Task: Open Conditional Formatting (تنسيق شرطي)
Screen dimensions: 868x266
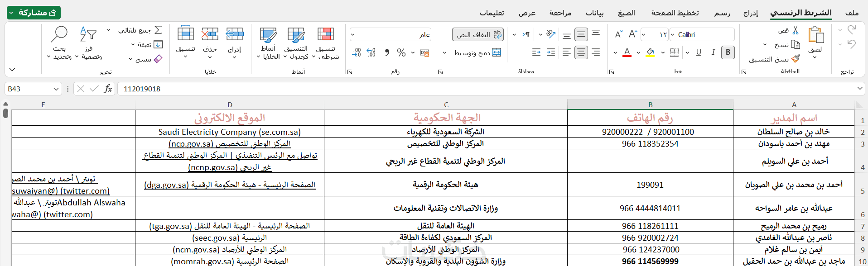Action: pyautogui.click(x=326, y=43)
